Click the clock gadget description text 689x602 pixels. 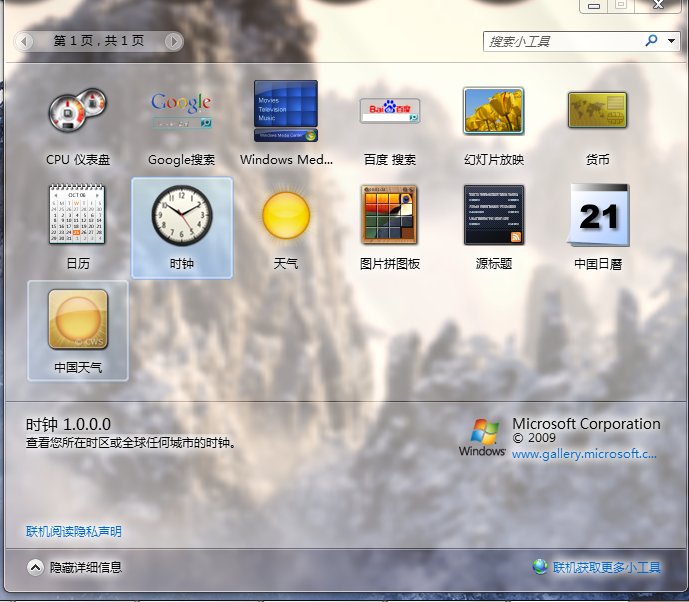click(x=131, y=443)
